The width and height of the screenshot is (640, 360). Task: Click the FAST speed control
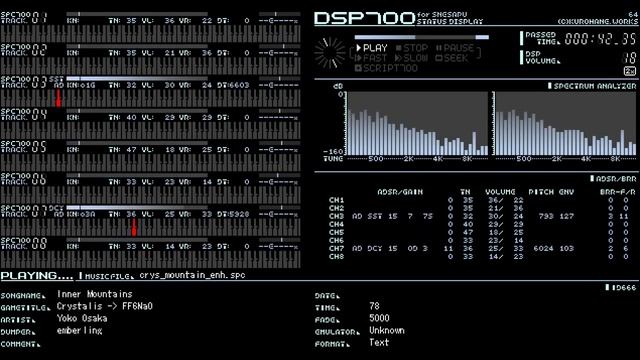pyautogui.click(x=371, y=58)
